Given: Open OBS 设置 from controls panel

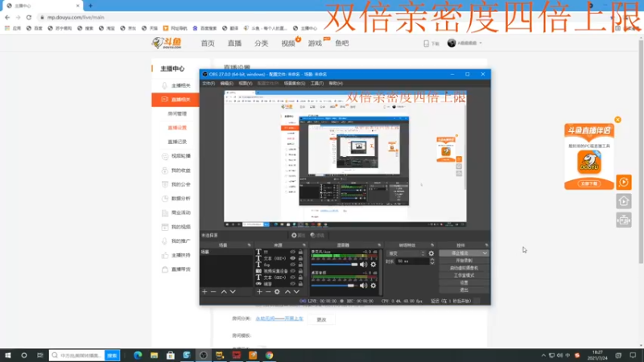Looking at the screenshot, I should [x=464, y=283].
